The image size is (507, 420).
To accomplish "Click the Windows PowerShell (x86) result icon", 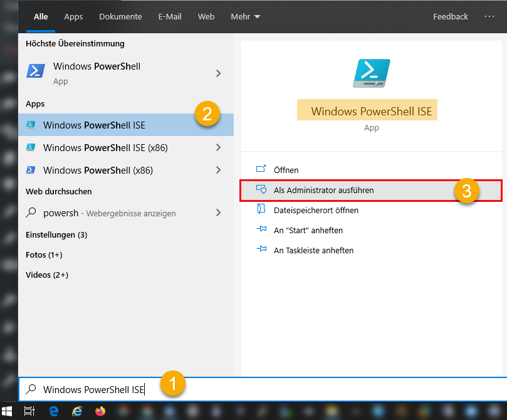I will click(x=31, y=170).
